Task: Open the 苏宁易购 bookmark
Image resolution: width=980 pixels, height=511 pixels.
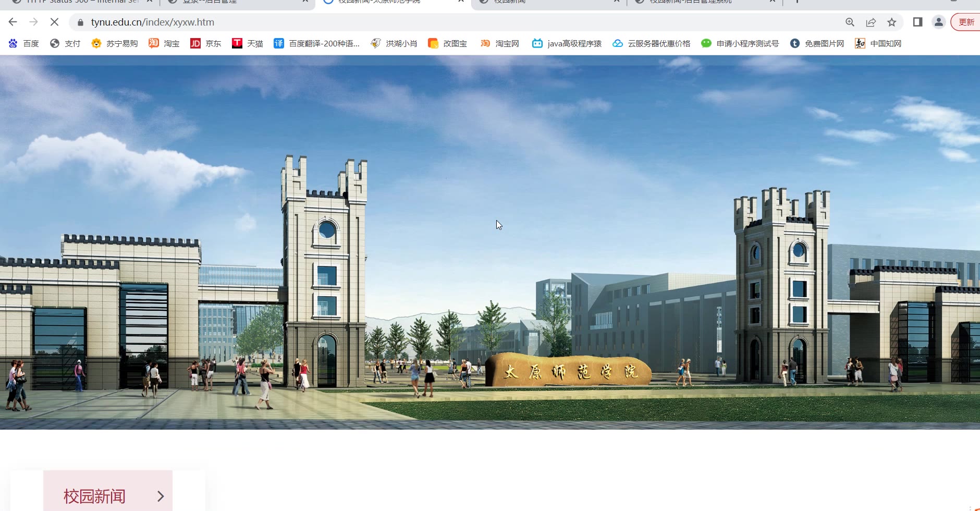Action: coord(114,43)
